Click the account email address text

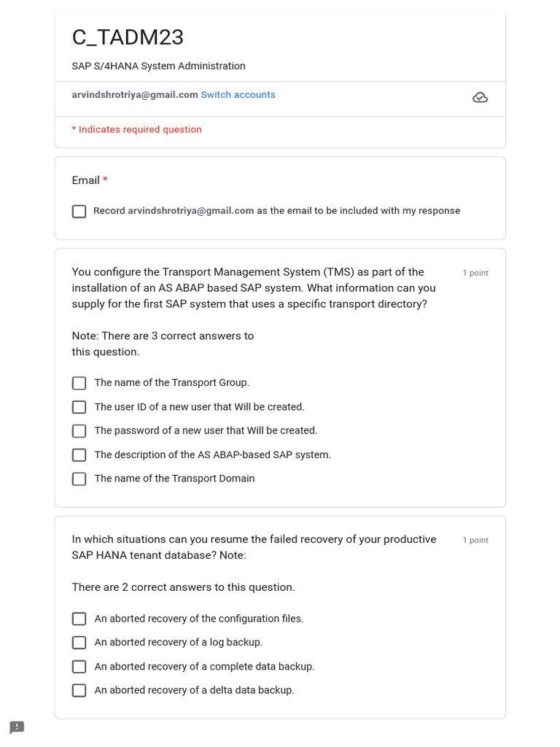(135, 95)
